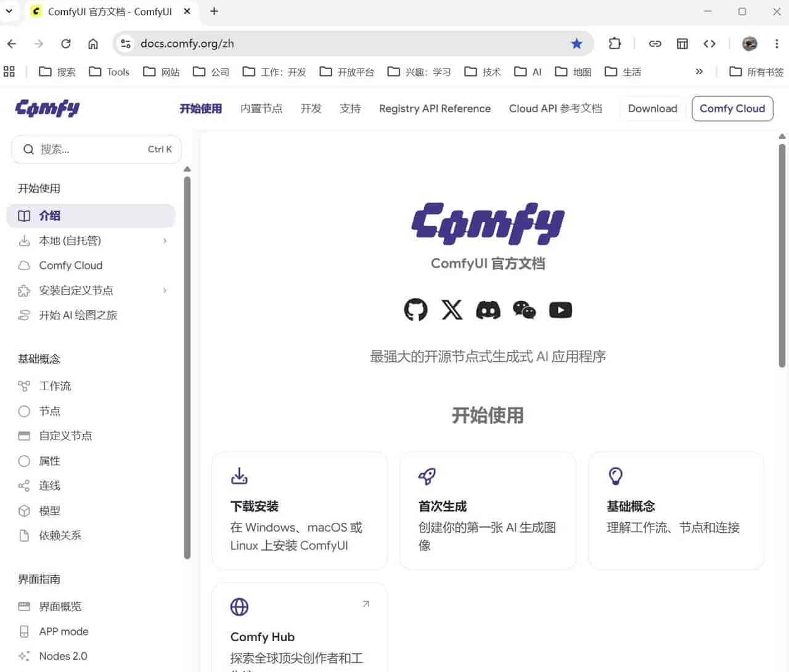Click the Comfy logo in the header
789x672 pixels.
pyautogui.click(x=47, y=109)
